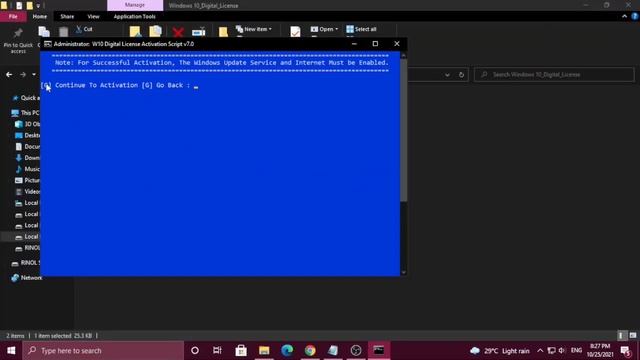
Task: Click the red Delete icon in ribbon
Action: [x=178, y=32]
